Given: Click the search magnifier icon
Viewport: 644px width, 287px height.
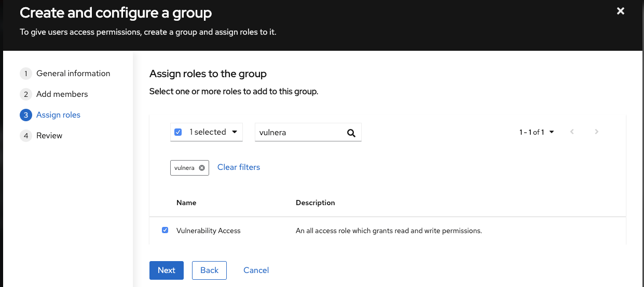Looking at the screenshot, I should (351, 133).
